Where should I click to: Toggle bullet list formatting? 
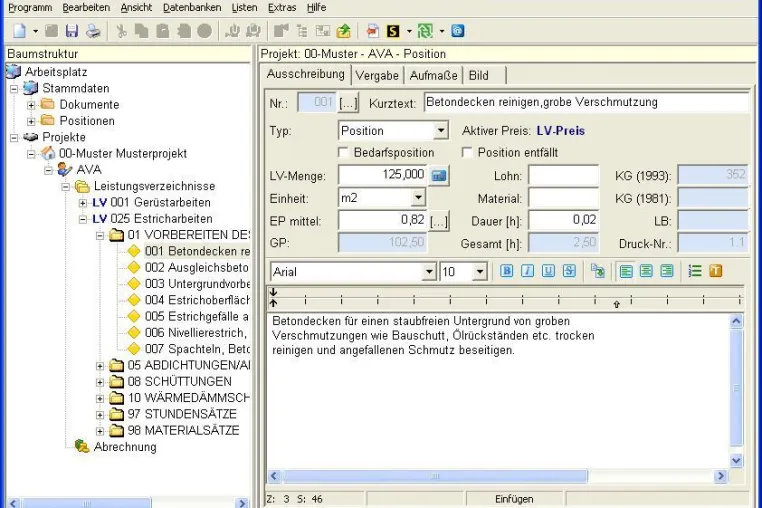[x=695, y=271]
